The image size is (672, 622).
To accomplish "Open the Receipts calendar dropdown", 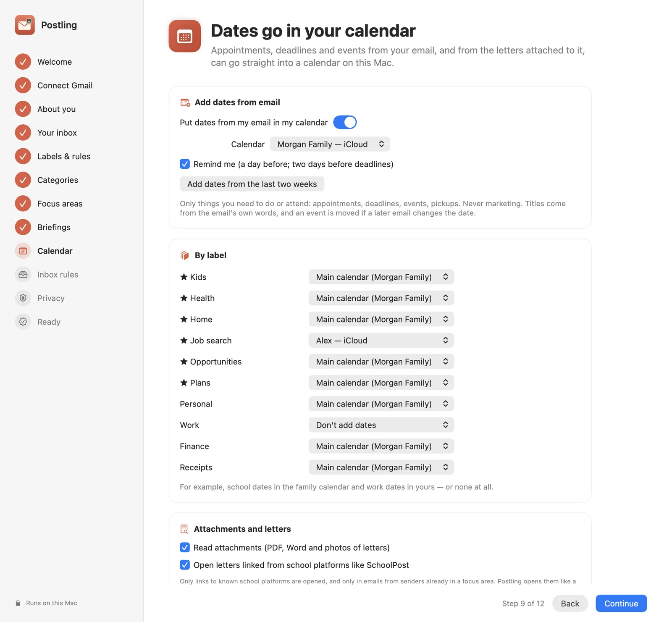I will coord(381,467).
